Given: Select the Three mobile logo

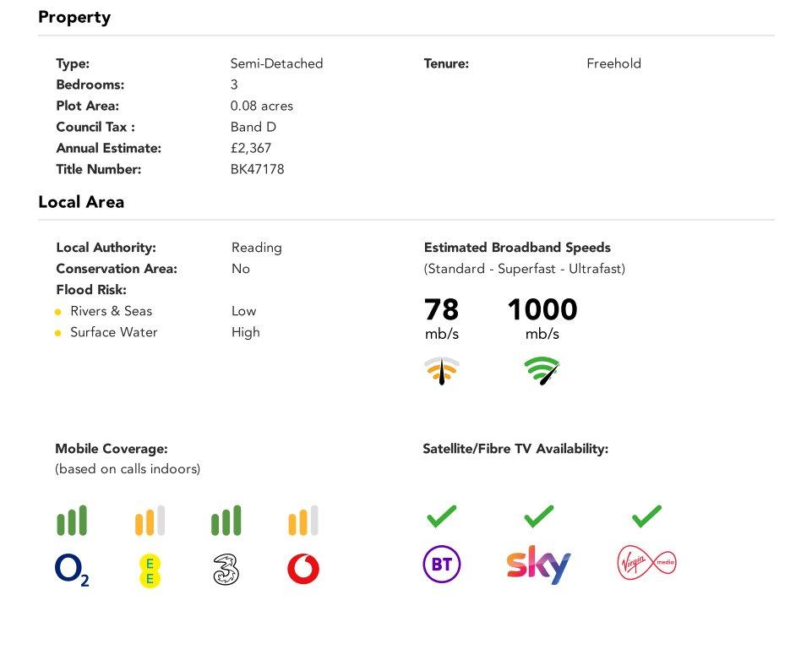Looking at the screenshot, I should pos(226,570).
